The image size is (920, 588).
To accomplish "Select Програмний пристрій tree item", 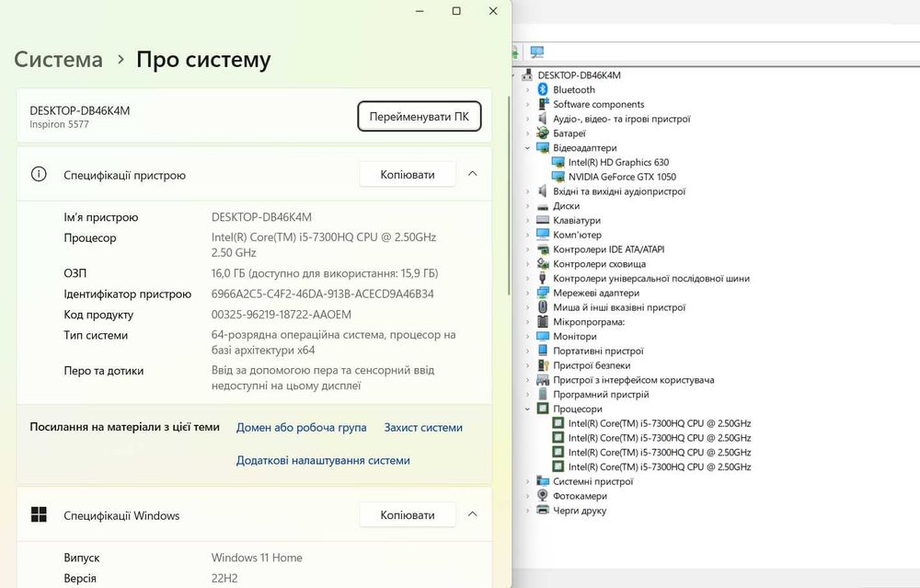I will pos(601,395).
